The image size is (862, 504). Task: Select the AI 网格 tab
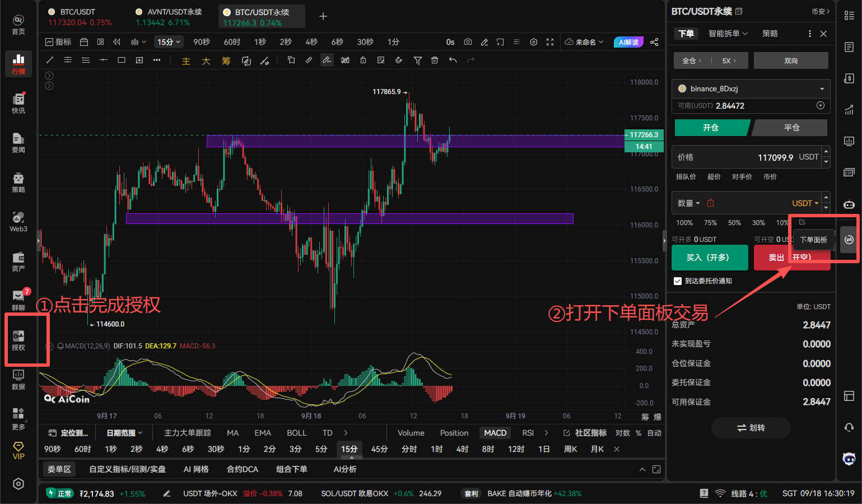[x=196, y=469]
